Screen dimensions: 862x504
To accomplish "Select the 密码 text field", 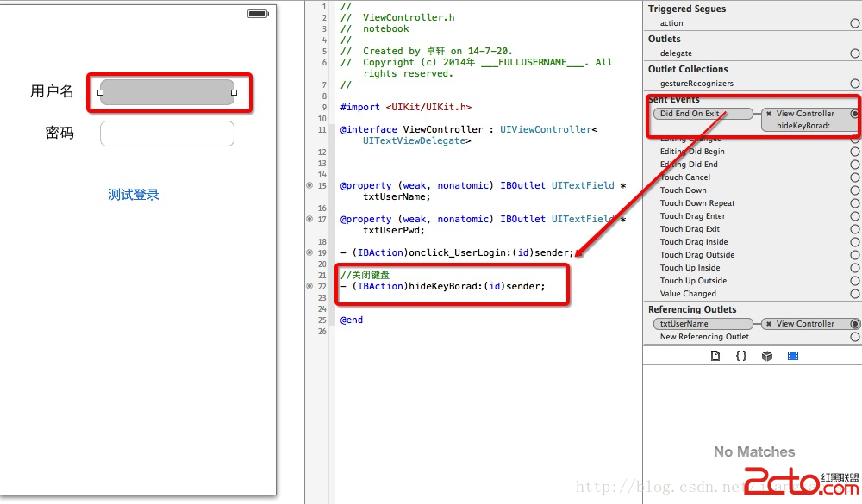I will pyautogui.click(x=167, y=134).
